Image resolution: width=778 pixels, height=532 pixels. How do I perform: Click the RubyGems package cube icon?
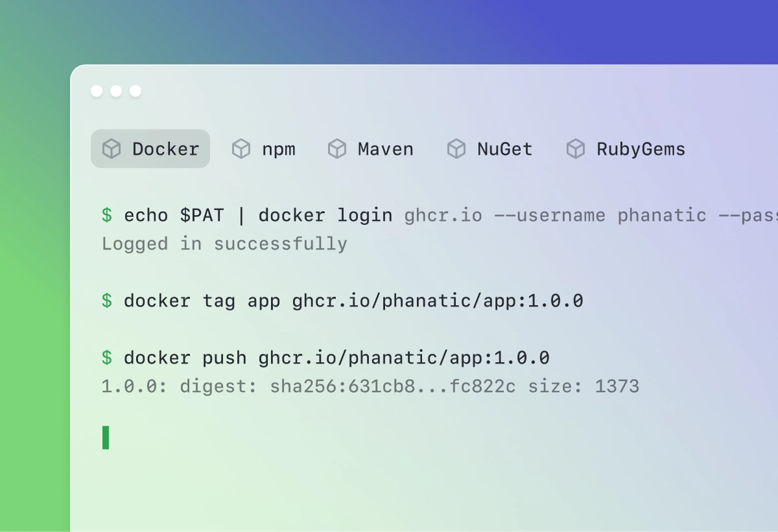[x=576, y=149]
